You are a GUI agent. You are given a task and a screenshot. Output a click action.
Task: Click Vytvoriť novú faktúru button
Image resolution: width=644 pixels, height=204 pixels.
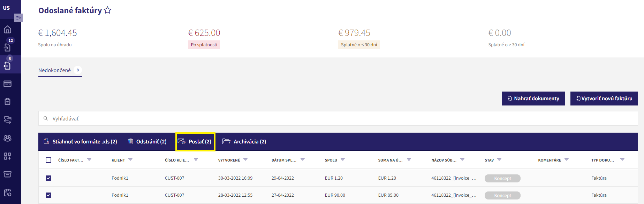click(604, 99)
